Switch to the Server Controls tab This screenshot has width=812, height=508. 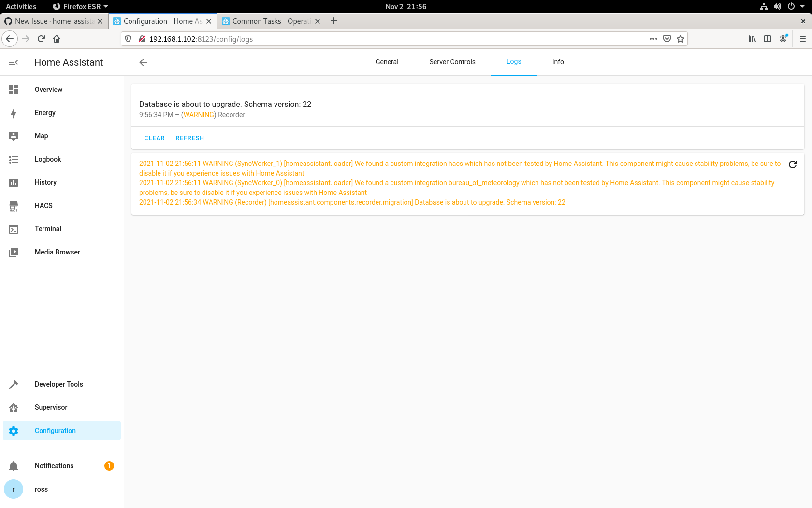click(x=452, y=62)
